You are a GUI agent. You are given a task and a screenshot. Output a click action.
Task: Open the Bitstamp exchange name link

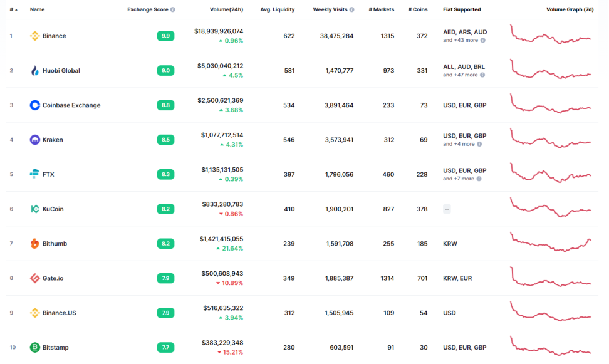(x=56, y=347)
